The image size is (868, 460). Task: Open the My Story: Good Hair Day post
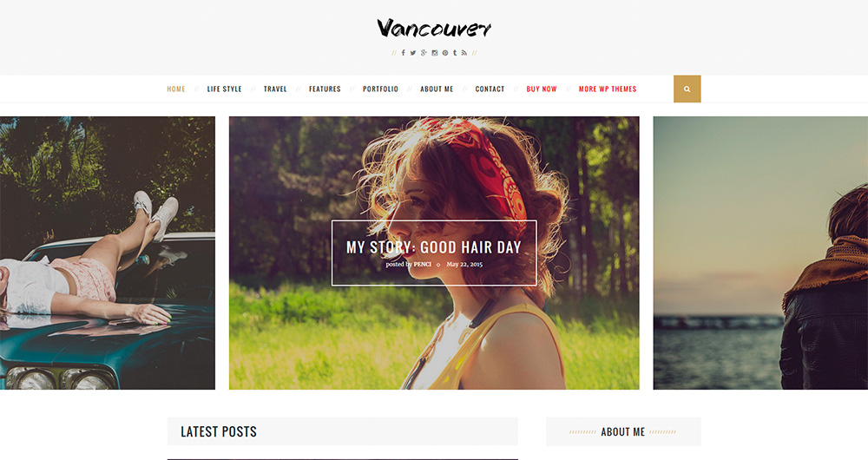tap(434, 246)
